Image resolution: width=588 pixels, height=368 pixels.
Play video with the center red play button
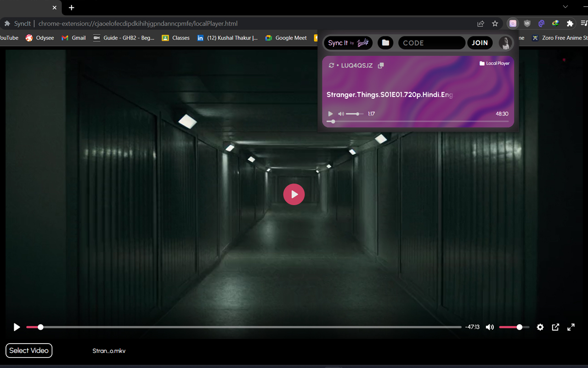[x=294, y=194]
